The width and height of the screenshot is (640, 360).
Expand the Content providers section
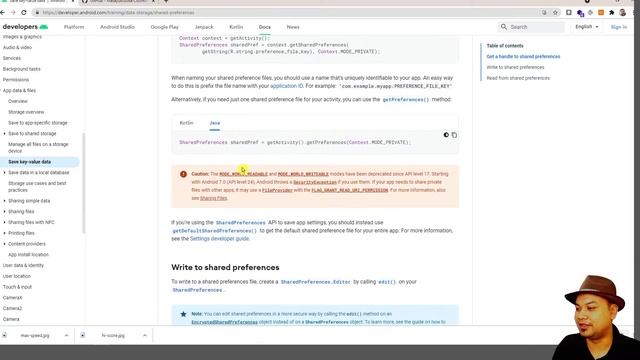(x=4, y=244)
